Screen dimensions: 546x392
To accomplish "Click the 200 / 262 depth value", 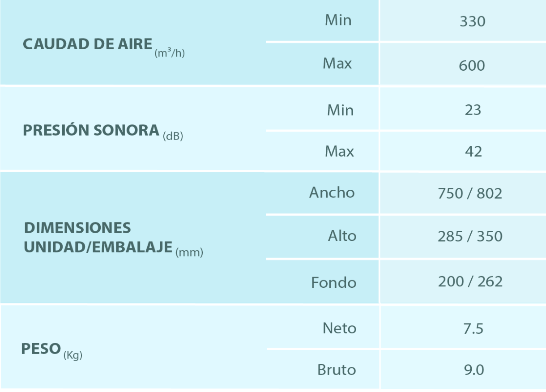I will pos(470,281).
